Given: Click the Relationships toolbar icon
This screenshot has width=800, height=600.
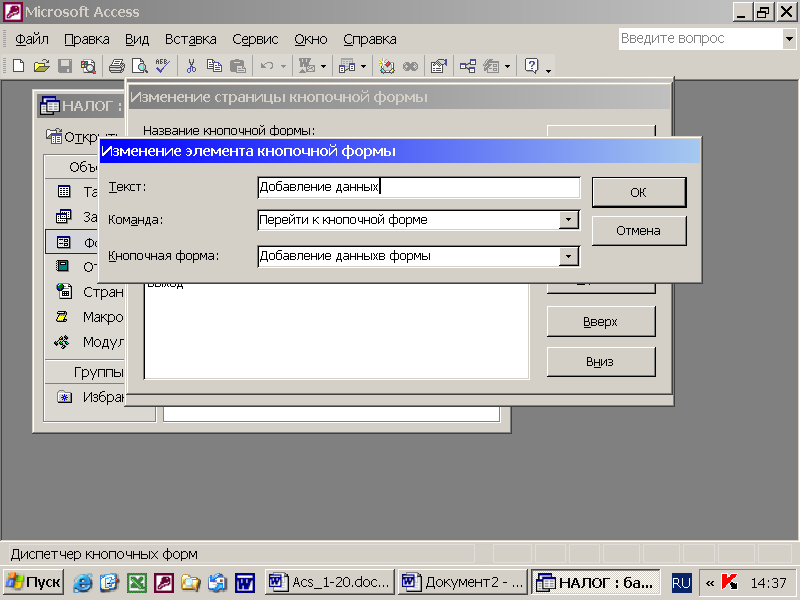Looking at the screenshot, I should [468, 66].
